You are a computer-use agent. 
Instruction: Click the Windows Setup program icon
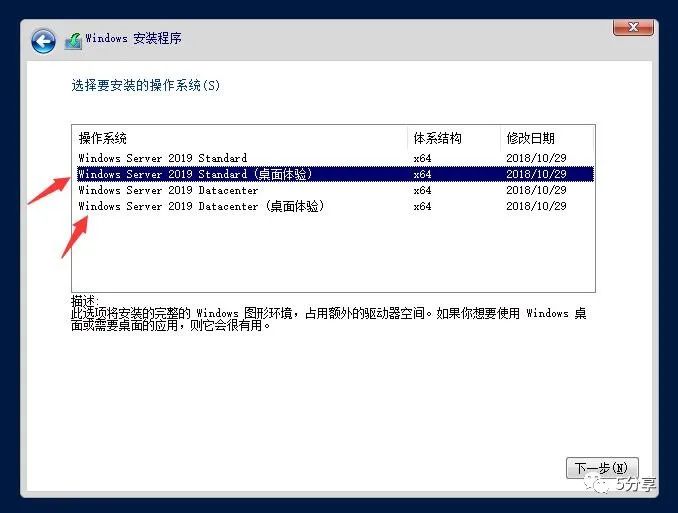(x=73, y=41)
